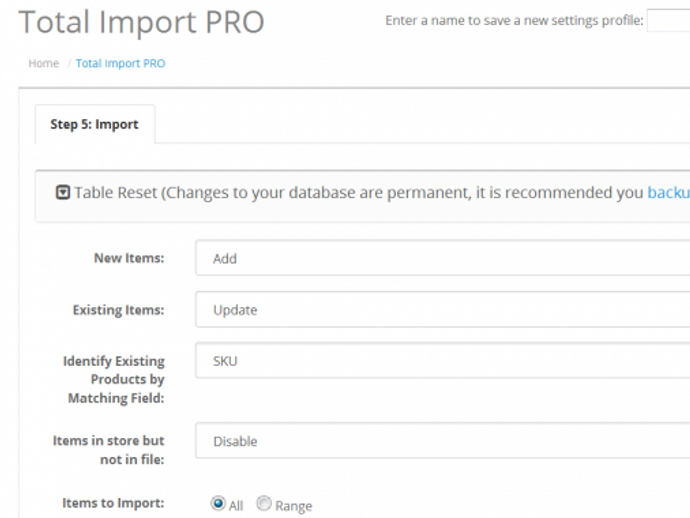Go to Home in the breadcrumb
Screen dimensions: 690x518
pyautogui.click(x=43, y=63)
